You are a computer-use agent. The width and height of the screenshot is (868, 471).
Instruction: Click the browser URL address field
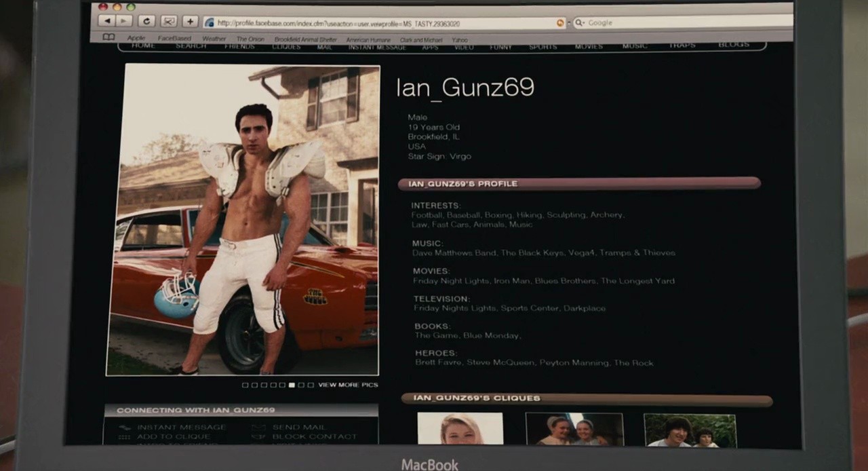[x=385, y=22]
